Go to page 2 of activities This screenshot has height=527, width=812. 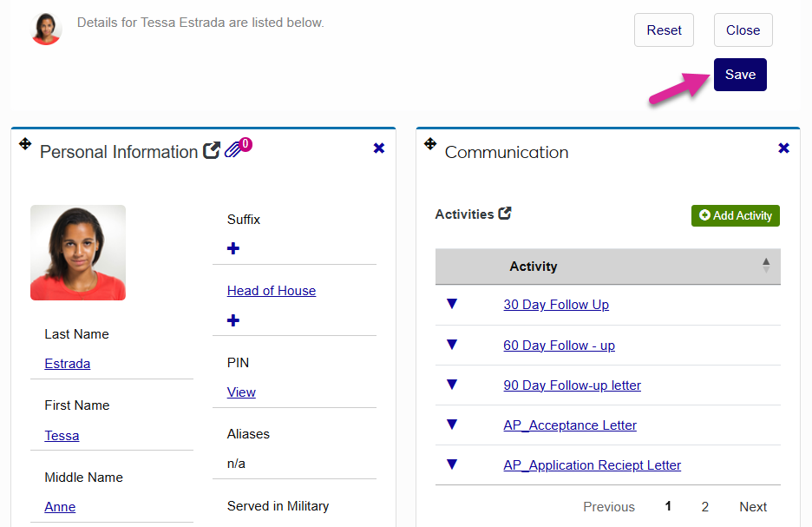tap(705, 507)
